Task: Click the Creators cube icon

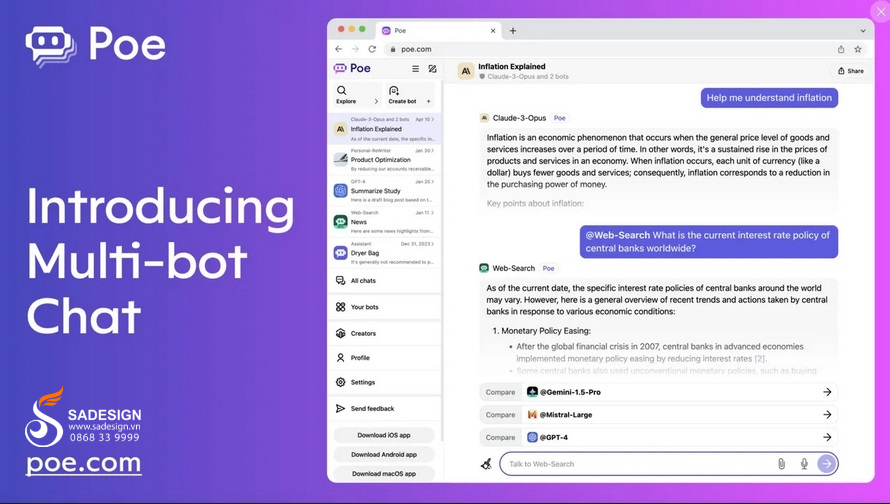Action: [x=341, y=333]
